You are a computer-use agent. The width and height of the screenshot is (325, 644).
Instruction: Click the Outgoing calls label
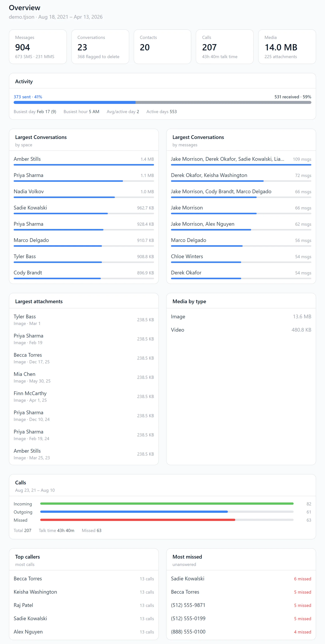tap(23, 512)
